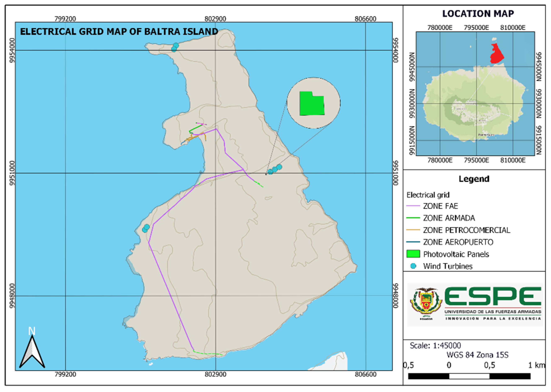This screenshot has height=392, width=551.
Task: Click the map title ELECTRICAL GRID MAP text
Action: click(x=119, y=32)
